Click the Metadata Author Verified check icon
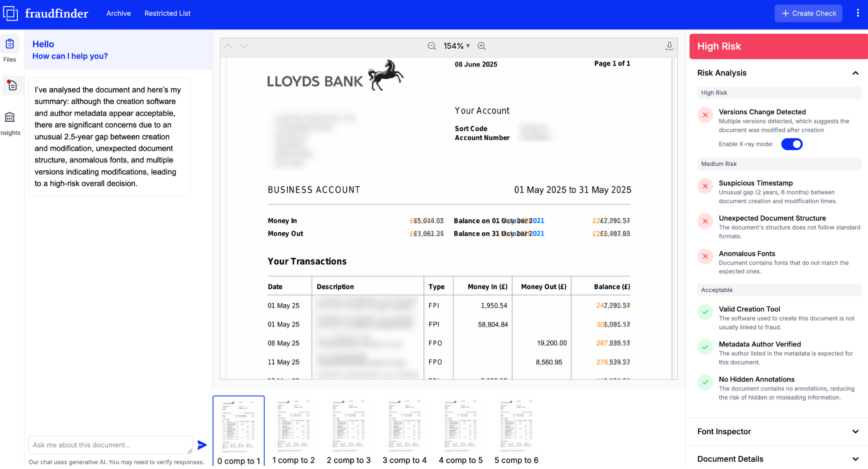The height and width of the screenshot is (469, 868). (705, 347)
